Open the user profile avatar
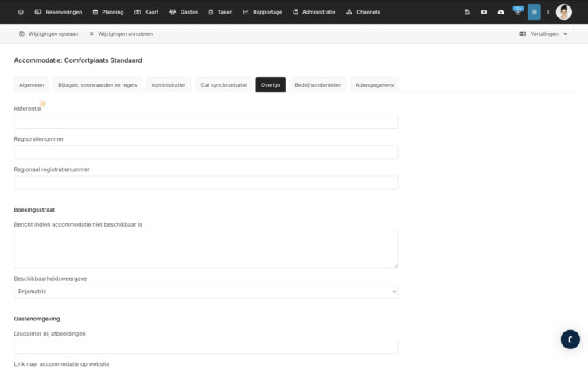This screenshot has height=369, width=588. click(x=563, y=12)
